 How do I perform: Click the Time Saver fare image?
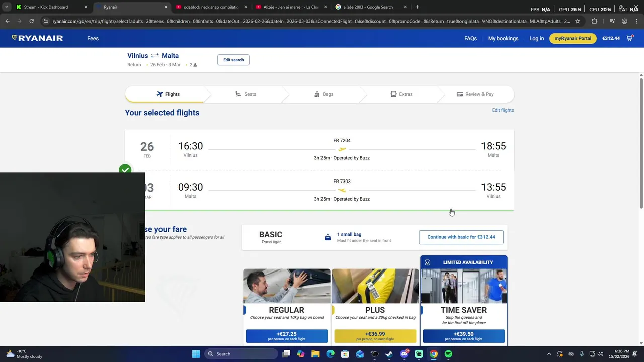[x=463, y=286]
